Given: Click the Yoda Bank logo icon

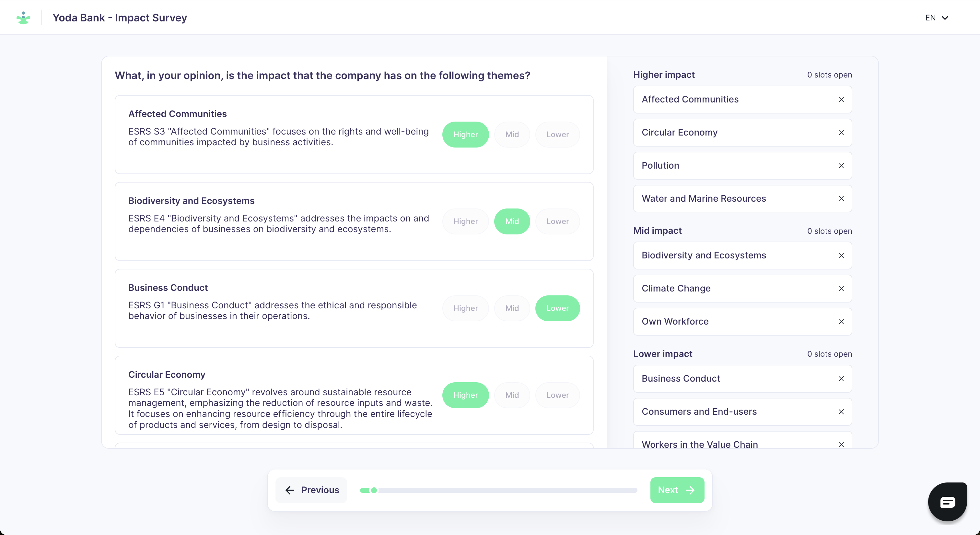Looking at the screenshot, I should pos(23,18).
